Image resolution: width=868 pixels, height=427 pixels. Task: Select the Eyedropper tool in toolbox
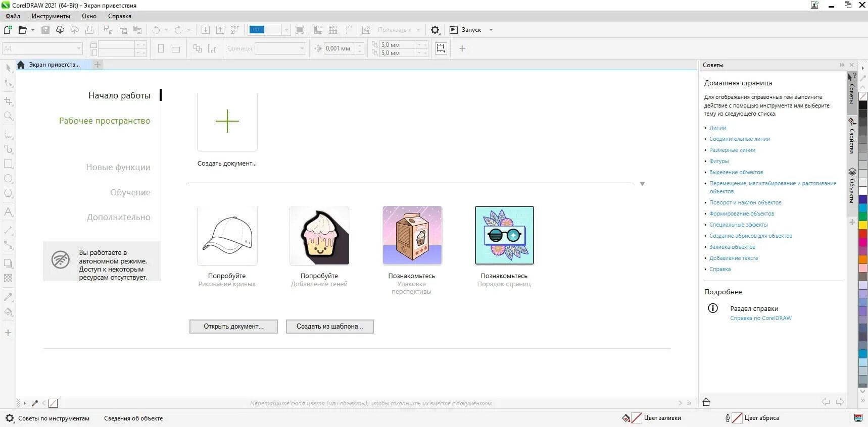(x=8, y=297)
